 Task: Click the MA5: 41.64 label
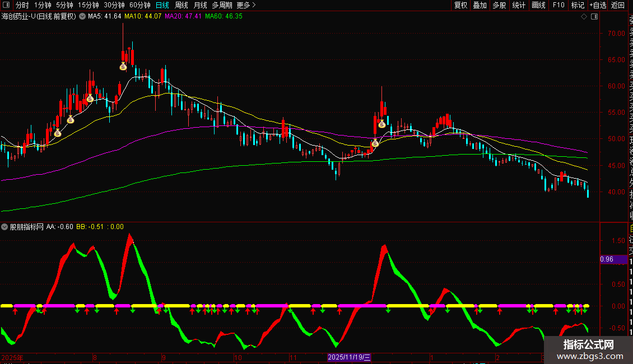105,17
